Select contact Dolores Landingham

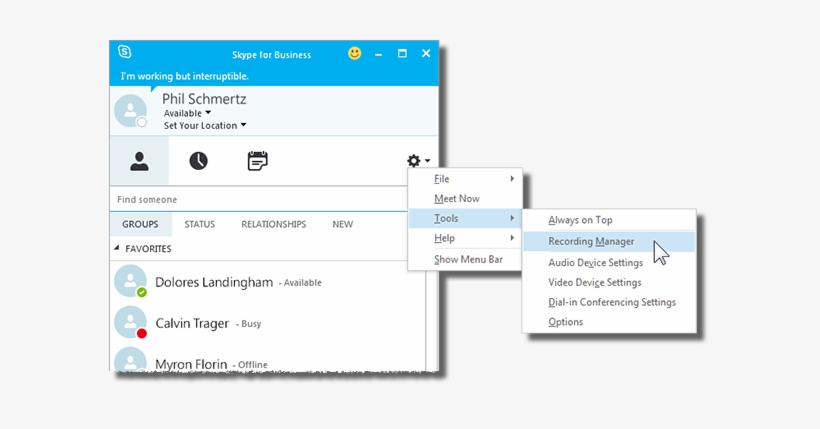point(268,282)
